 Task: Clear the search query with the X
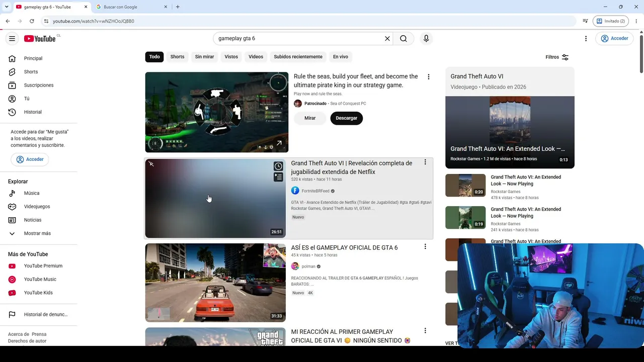pos(387,39)
